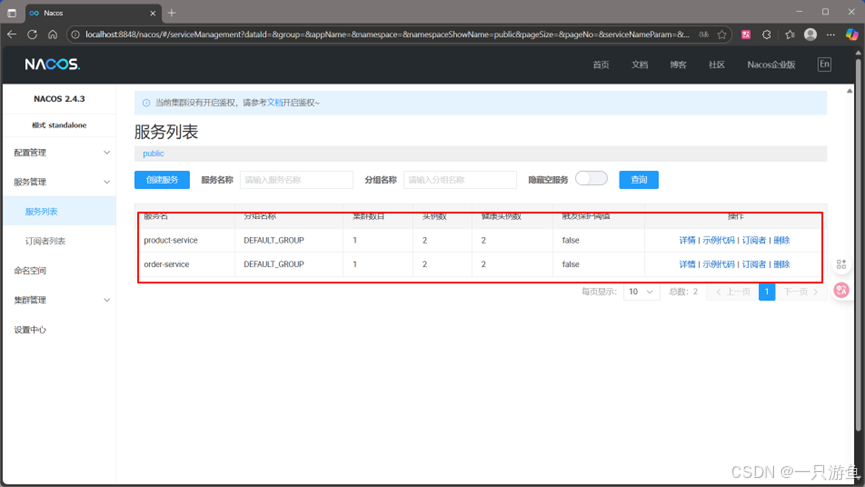Open 示例代码 for product-service

coord(718,240)
